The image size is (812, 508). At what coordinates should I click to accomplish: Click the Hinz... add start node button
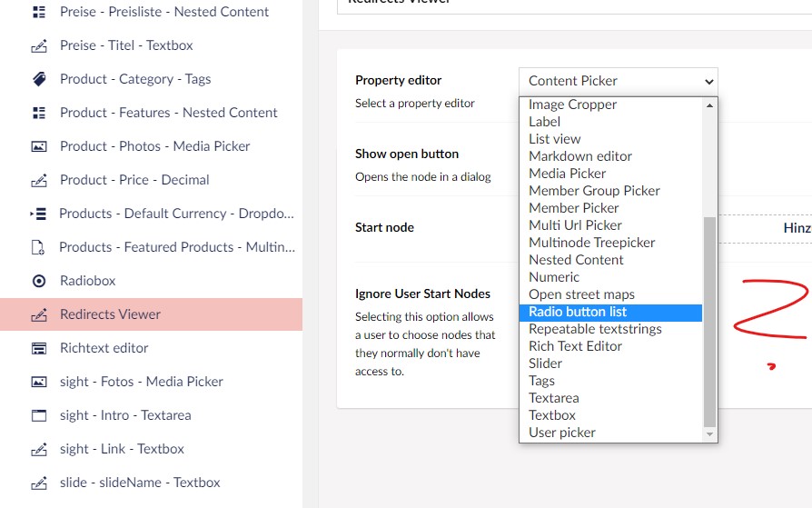[x=765, y=229]
